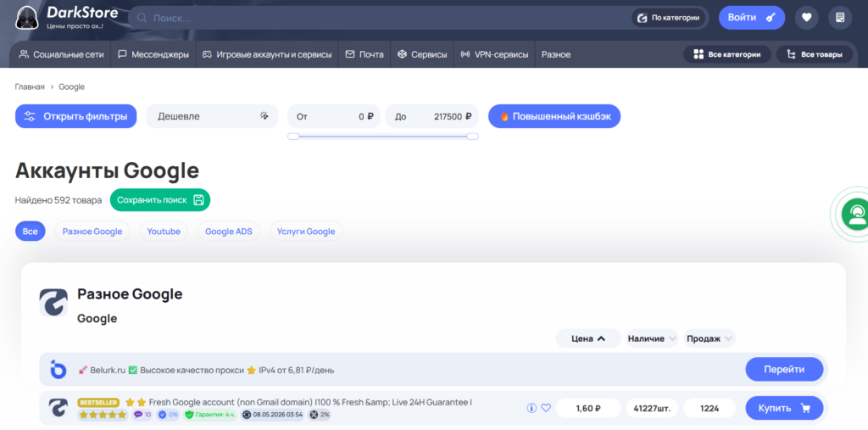Open the support chat widget
Viewport: 868px width, 430px height.
coord(856,214)
